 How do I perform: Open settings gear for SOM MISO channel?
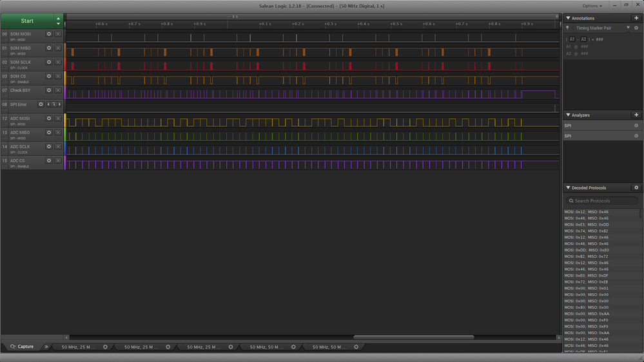pos(49,48)
